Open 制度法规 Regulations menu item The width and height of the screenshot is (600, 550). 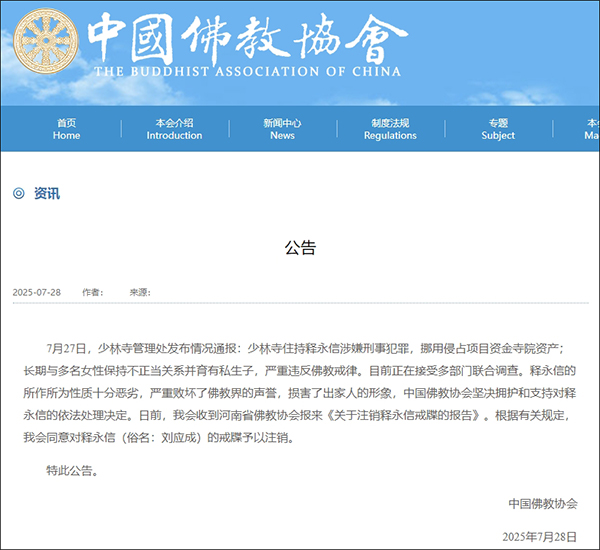click(390, 129)
